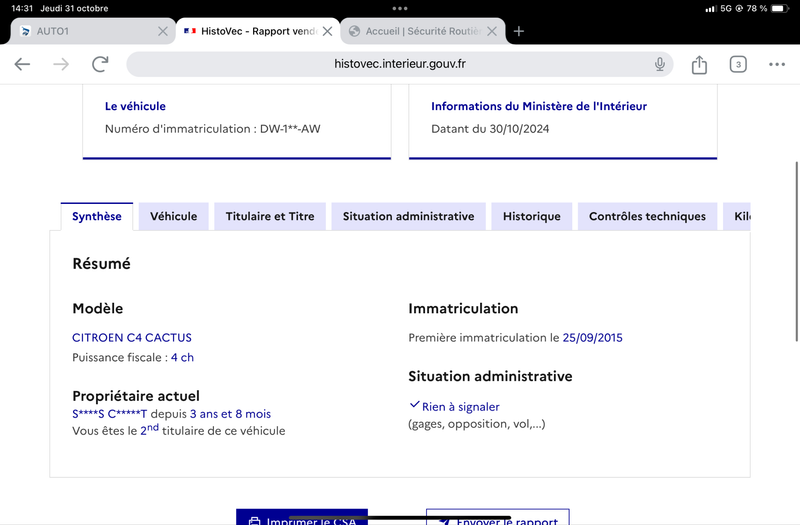Open a new tab with plus button

click(518, 31)
